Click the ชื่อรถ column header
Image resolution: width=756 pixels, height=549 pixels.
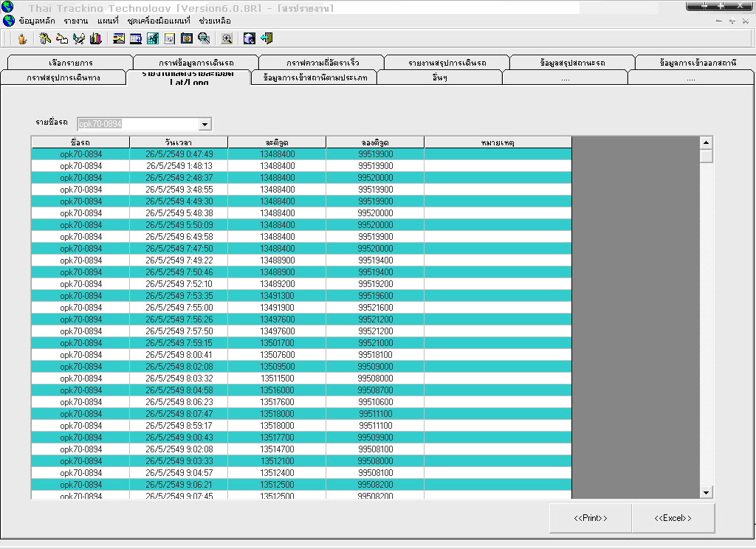point(80,142)
